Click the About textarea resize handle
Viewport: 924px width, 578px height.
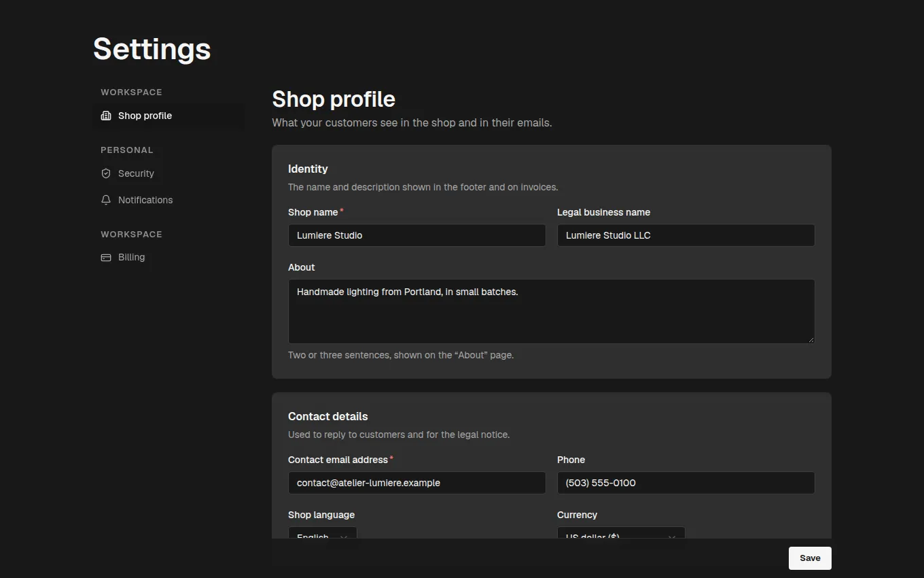pos(811,339)
